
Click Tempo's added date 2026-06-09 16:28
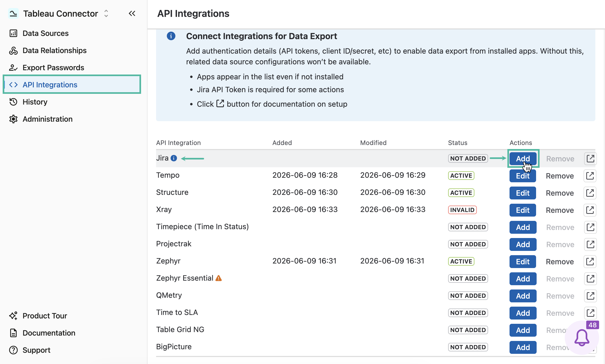pyautogui.click(x=305, y=175)
